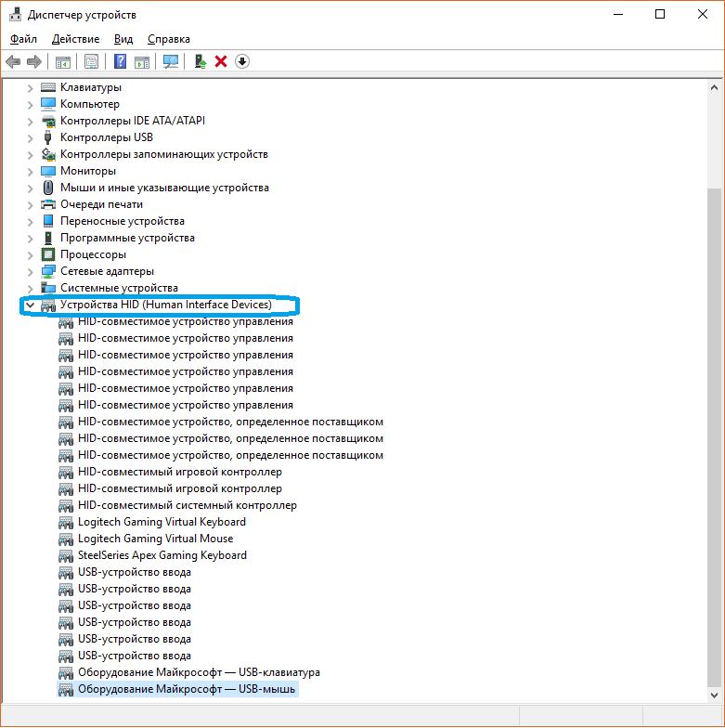The image size is (725, 728).
Task: Open the Файл menu
Action: (x=24, y=39)
